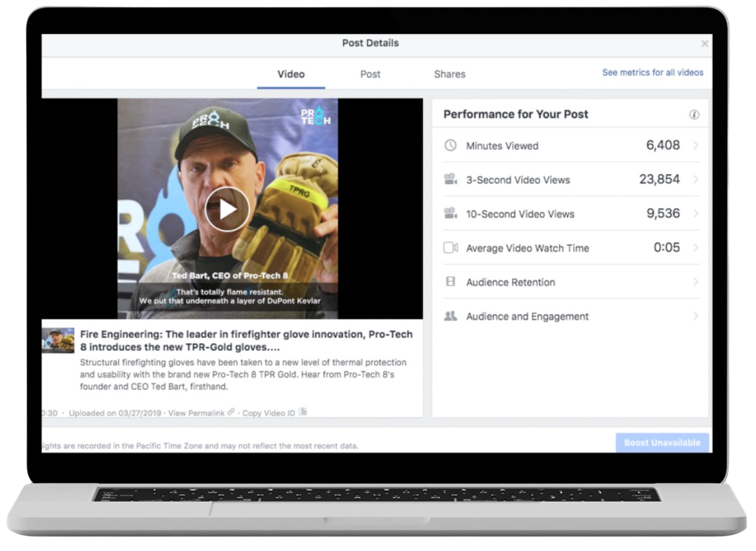Expand Average Video Watch Time chevron
The height and width of the screenshot is (551, 756).
pyautogui.click(x=695, y=248)
